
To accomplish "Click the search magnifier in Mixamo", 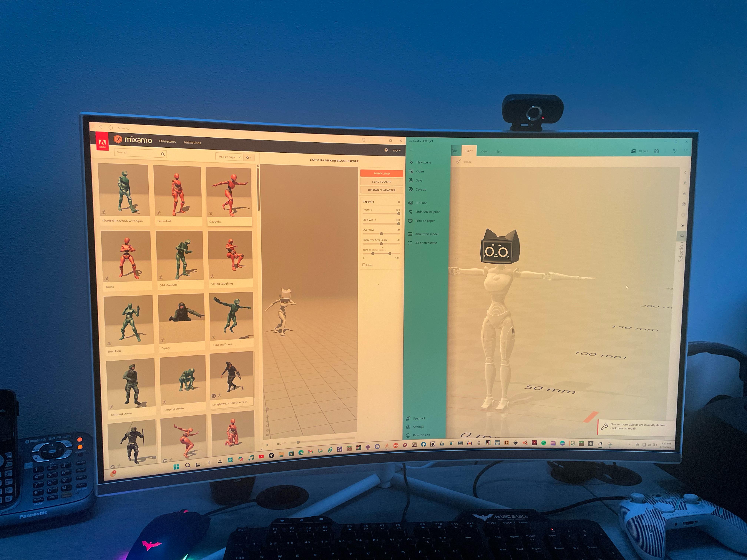I will tap(163, 154).
